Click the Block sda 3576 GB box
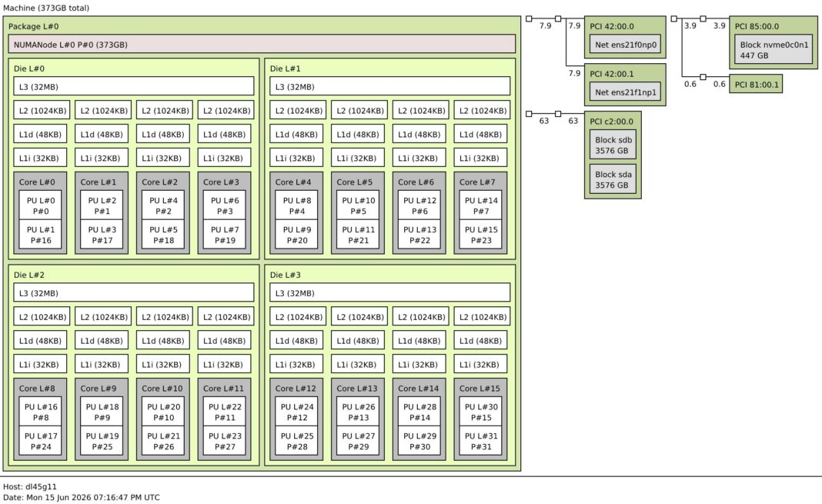Image resolution: width=822 pixels, height=504 pixels. (613, 180)
